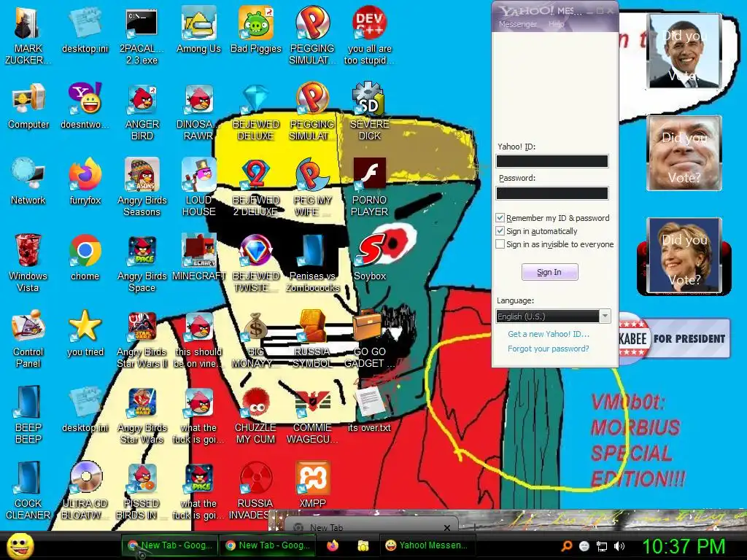Open the RUSSIA INVADES radiation icon

click(x=256, y=491)
